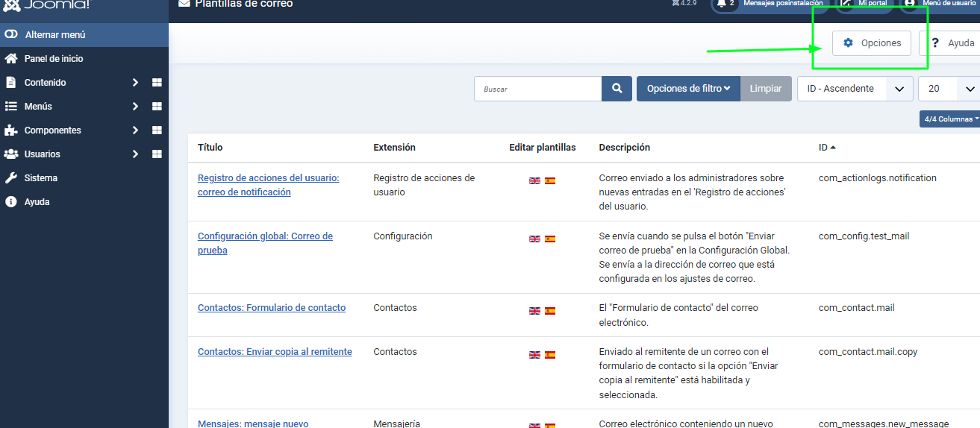Click the search magnifier button
Image resolution: width=980 pixels, height=428 pixels.
617,89
